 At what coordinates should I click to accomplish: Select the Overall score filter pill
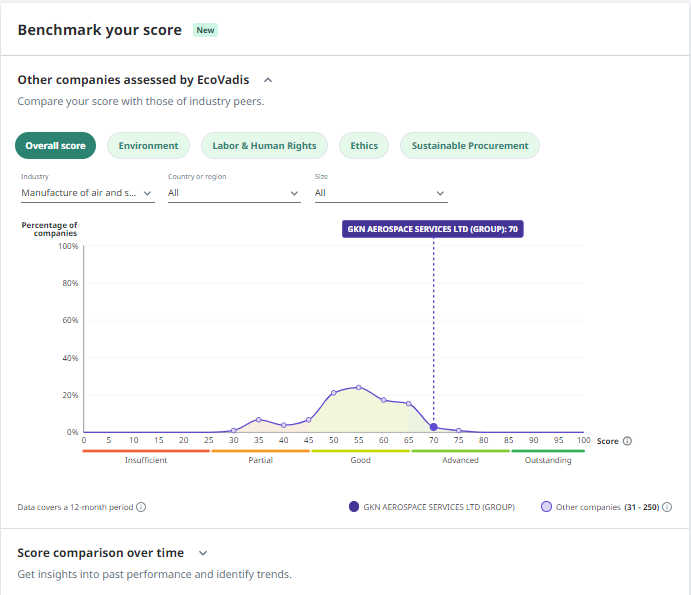pyautogui.click(x=56, y=145)
